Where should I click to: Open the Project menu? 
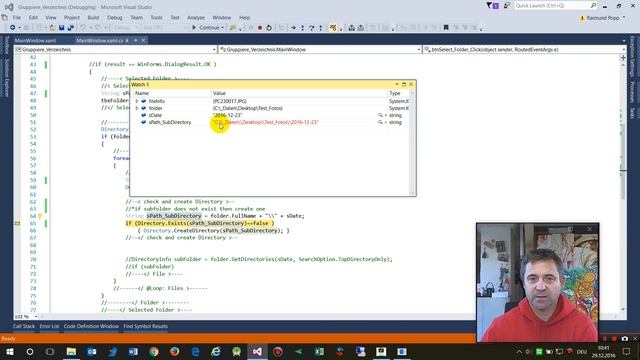pos(72,18)
